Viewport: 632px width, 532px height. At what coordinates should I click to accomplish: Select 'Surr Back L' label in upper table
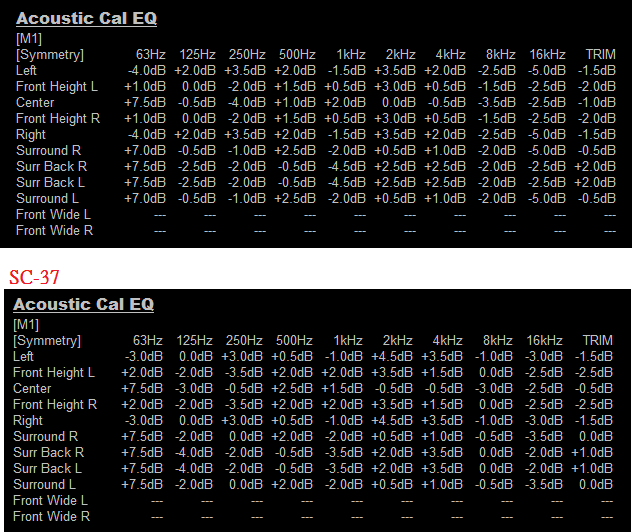pos(50,183)
